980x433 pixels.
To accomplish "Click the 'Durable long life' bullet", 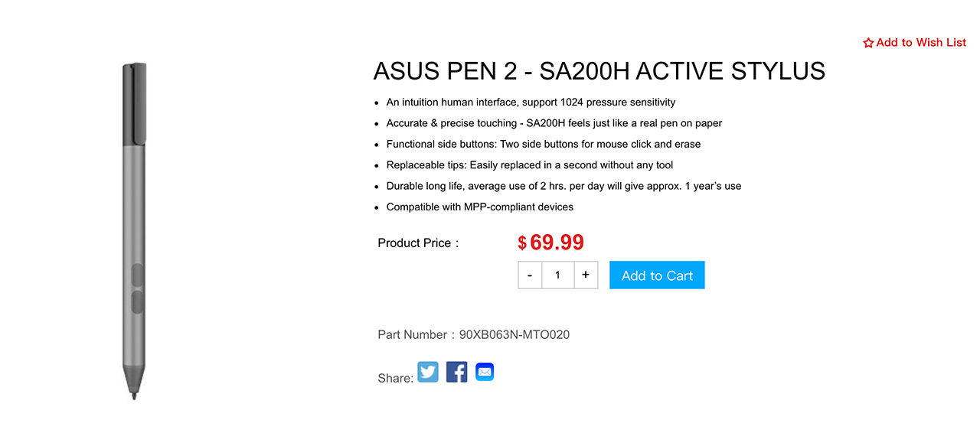I will tap(563, 186).
